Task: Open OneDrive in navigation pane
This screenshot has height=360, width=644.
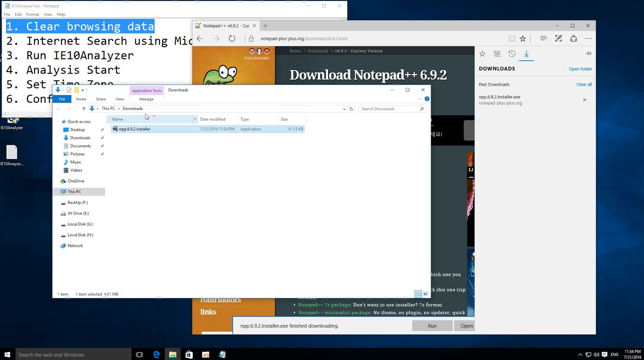Action: 76,181
